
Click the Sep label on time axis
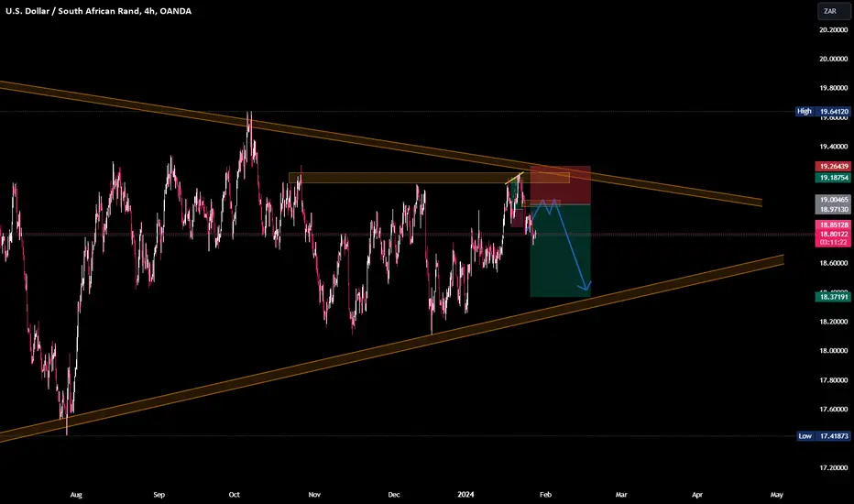point(159,495)
